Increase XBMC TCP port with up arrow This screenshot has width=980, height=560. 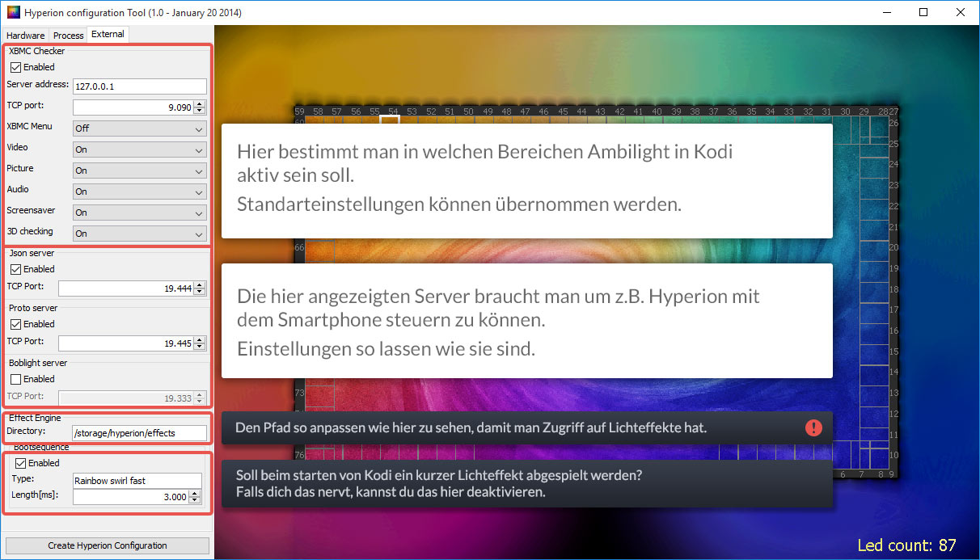(200, 103)
